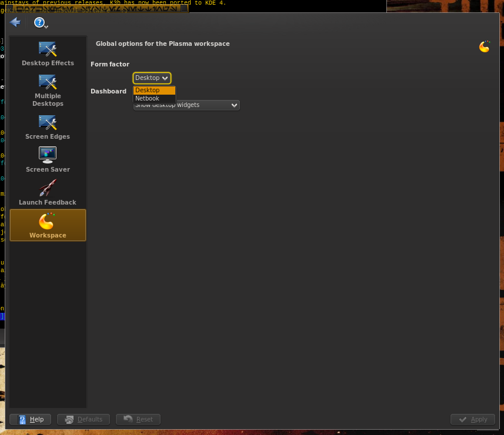Select the Workspace module in sidebar
504x435 pixels.
tap(48, 225)
